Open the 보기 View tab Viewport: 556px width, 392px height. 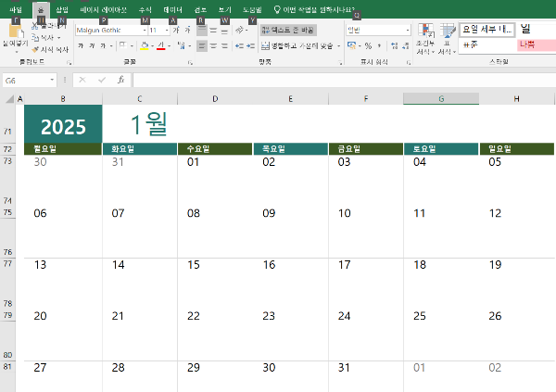point(225,9)
